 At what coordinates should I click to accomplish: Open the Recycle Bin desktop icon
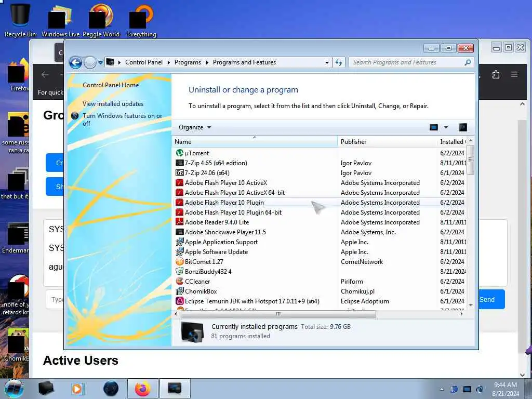coord(20,19)
